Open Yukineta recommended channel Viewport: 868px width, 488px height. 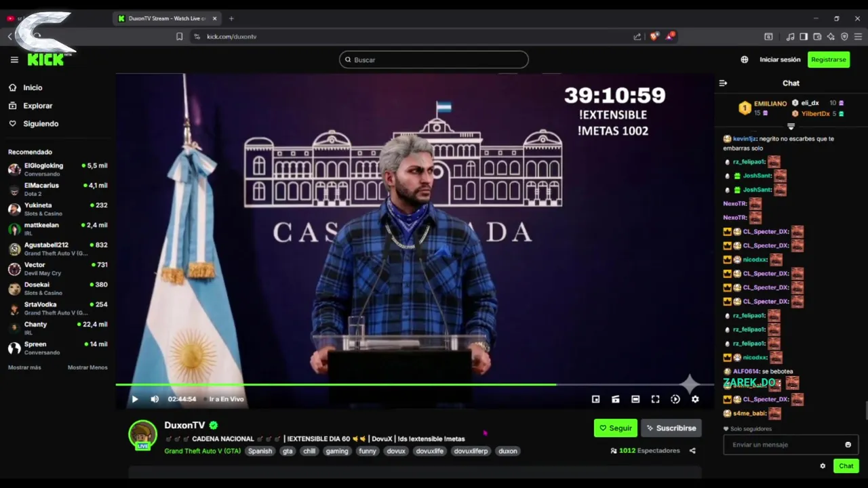click(x=58, y=209)
